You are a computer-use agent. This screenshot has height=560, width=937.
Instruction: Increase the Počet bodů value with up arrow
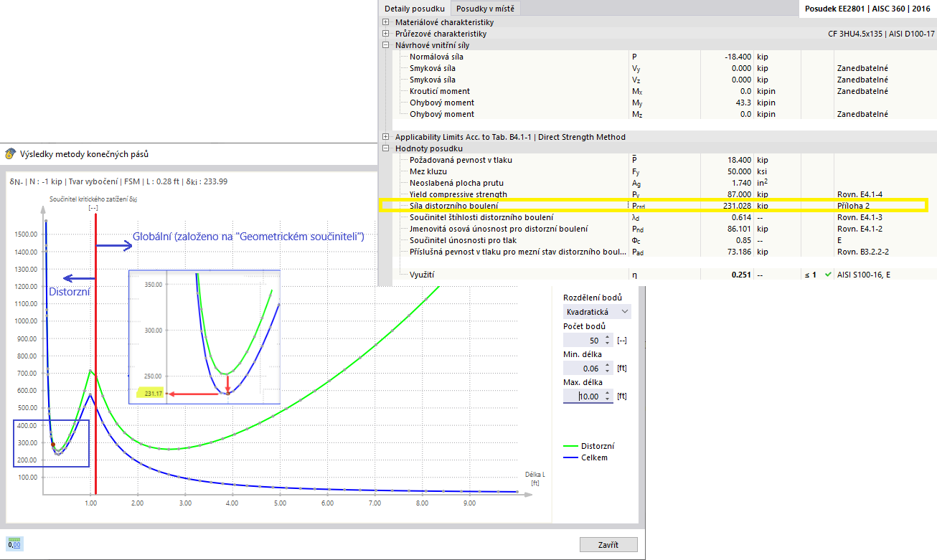(608, 336)
